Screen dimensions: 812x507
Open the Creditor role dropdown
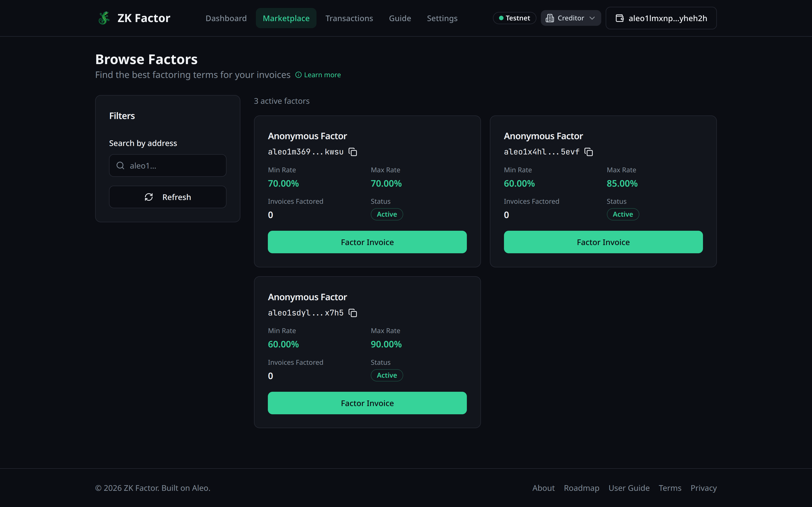570,18
